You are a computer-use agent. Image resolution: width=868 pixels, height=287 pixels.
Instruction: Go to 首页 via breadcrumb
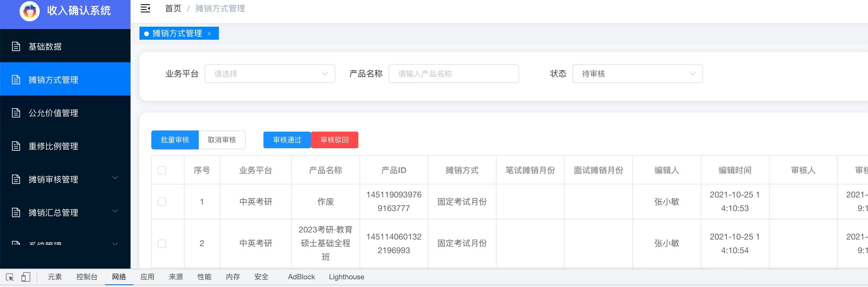tap(173, 8)
